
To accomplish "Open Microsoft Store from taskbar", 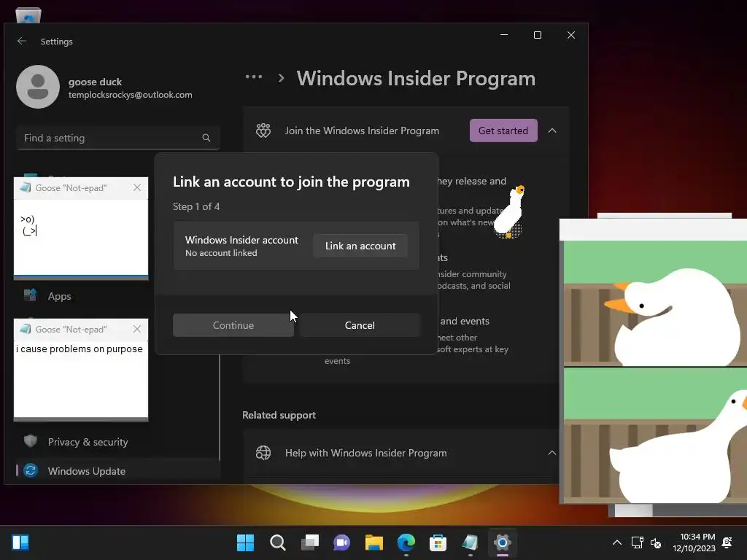I will pos(438,542).
